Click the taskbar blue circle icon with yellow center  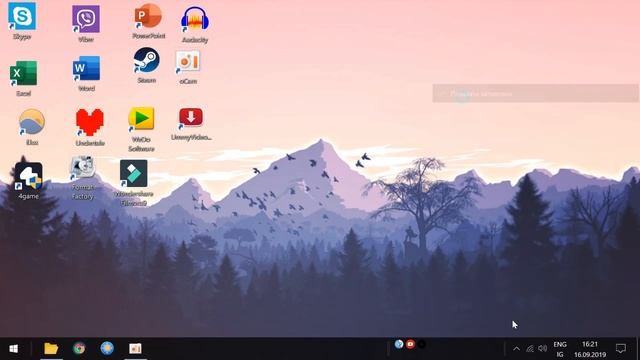(x=107, y=348)
